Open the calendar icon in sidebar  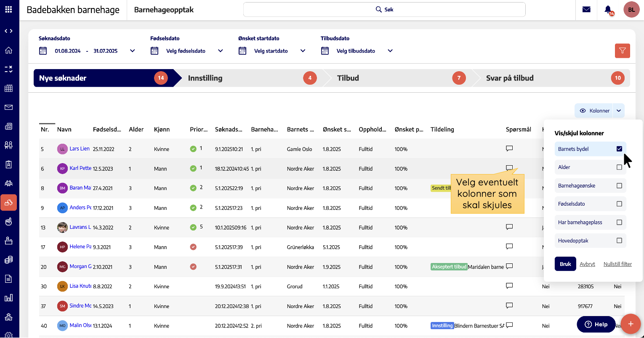click(x=8, y=89)
